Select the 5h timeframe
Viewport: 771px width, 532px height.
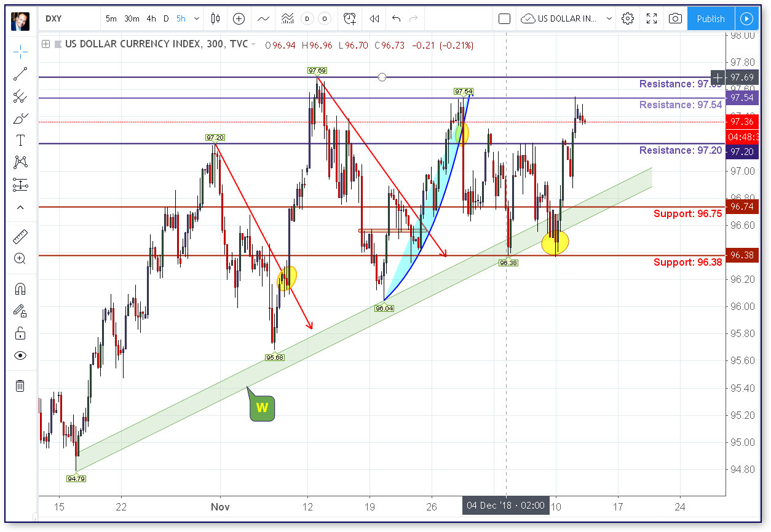tap(181, 18)
